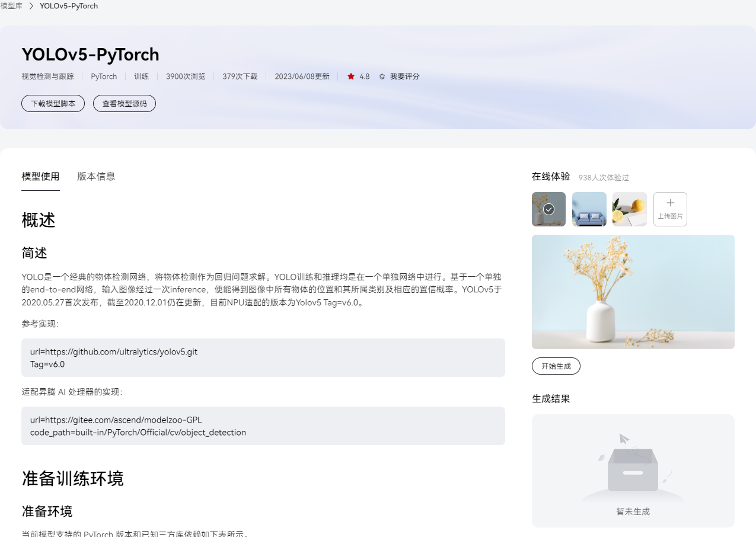Click the checkmark on selected thumbnail
Image resolution: width=756 pixels, height=537 pixels.
tap(549, 209)
